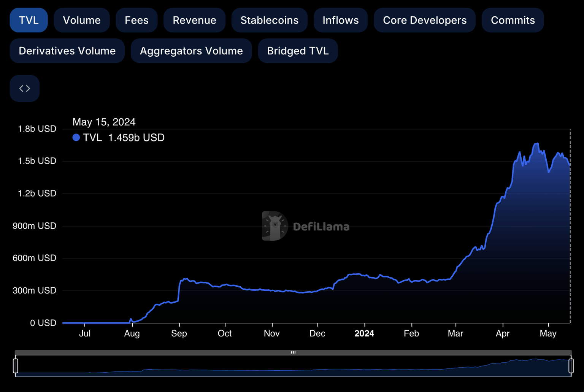
Task: Turn on the Fees metric
Action: tap(136, 20)
